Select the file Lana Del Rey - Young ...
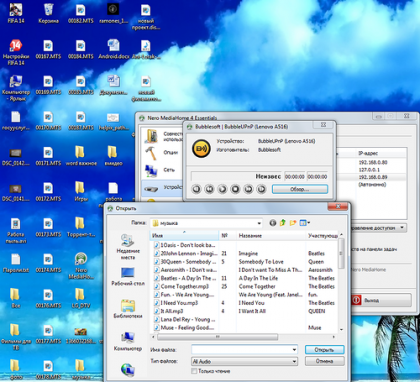The image size is (420, 382). (x=185, y=319)
